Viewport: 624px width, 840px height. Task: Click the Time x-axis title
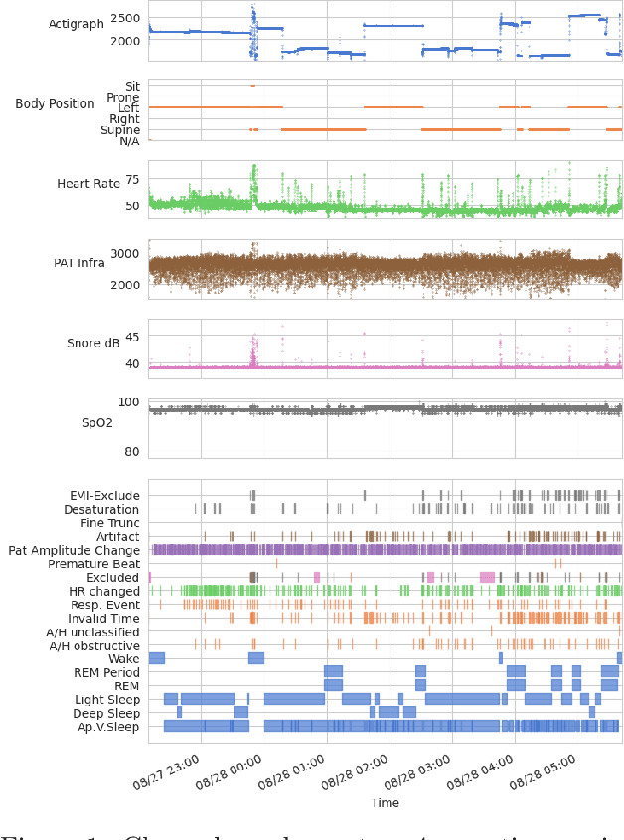(x=385, y=802)
